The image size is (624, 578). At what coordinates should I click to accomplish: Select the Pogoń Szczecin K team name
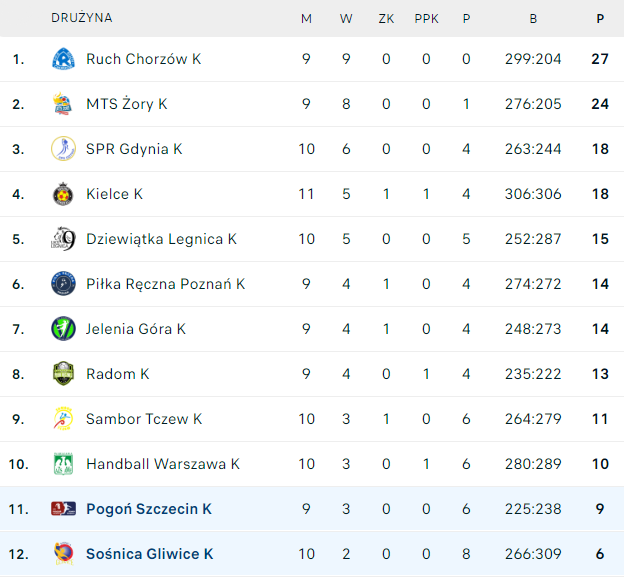click(148, 509)
